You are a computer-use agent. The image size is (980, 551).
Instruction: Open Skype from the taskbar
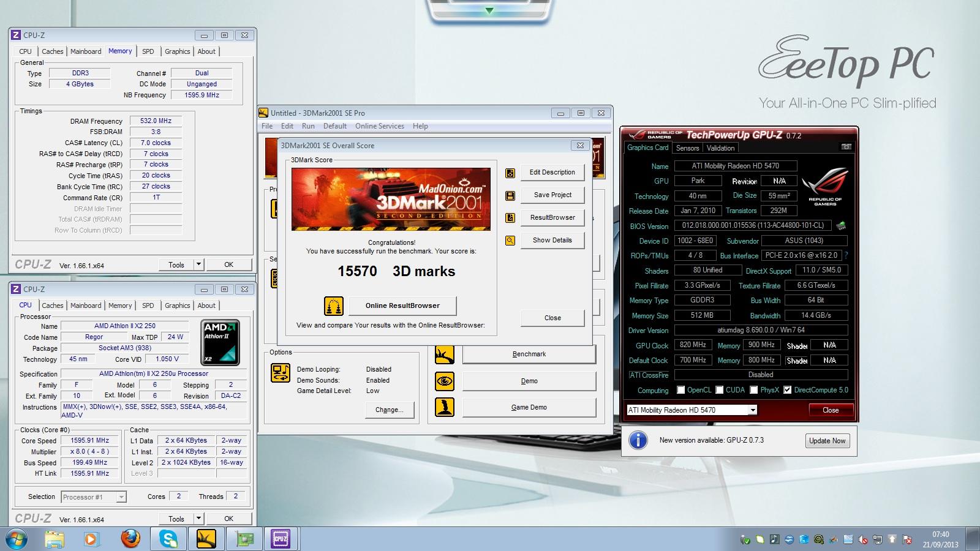point(168,539)
